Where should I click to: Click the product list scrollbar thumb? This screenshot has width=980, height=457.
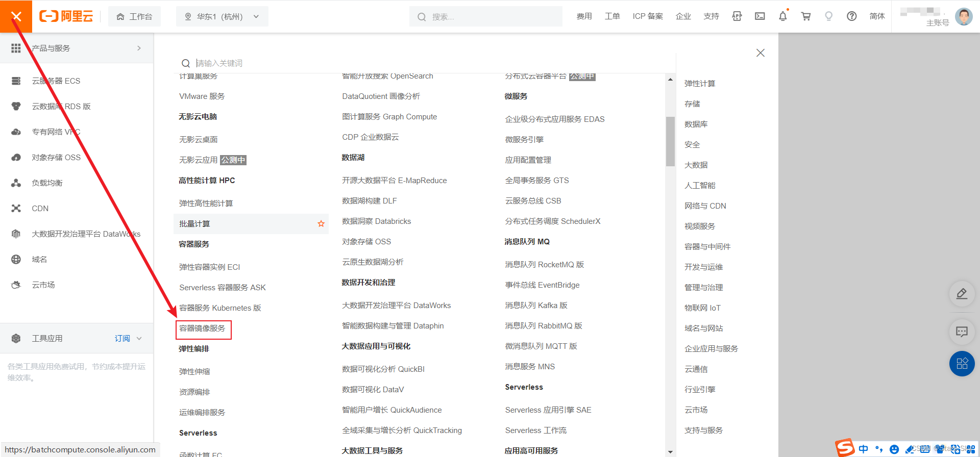670,141
